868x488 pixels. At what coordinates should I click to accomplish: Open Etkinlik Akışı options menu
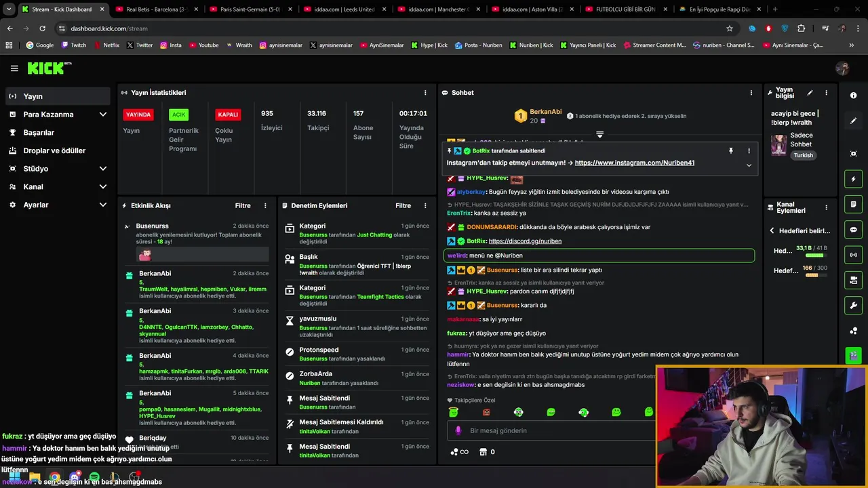point(265,205)
